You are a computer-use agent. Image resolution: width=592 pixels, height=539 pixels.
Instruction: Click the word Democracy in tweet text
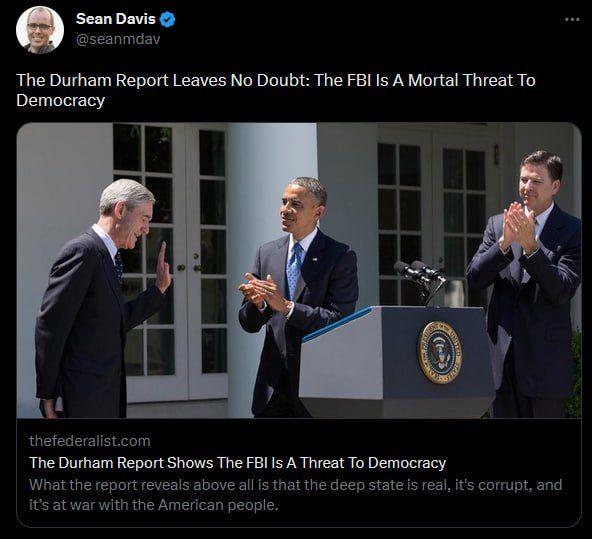tap(61, 100)
